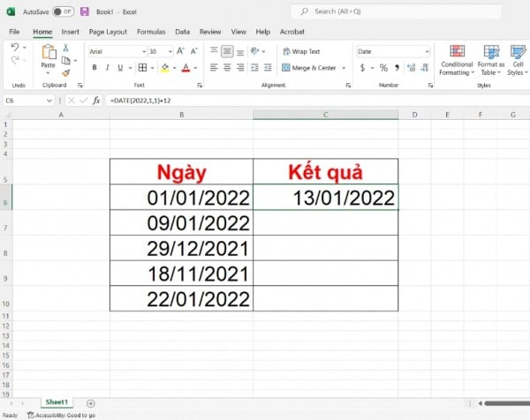Screen dimensions: 530x420
Task: Add a new sheet with plus button
Action: click(x=91, y=403)
